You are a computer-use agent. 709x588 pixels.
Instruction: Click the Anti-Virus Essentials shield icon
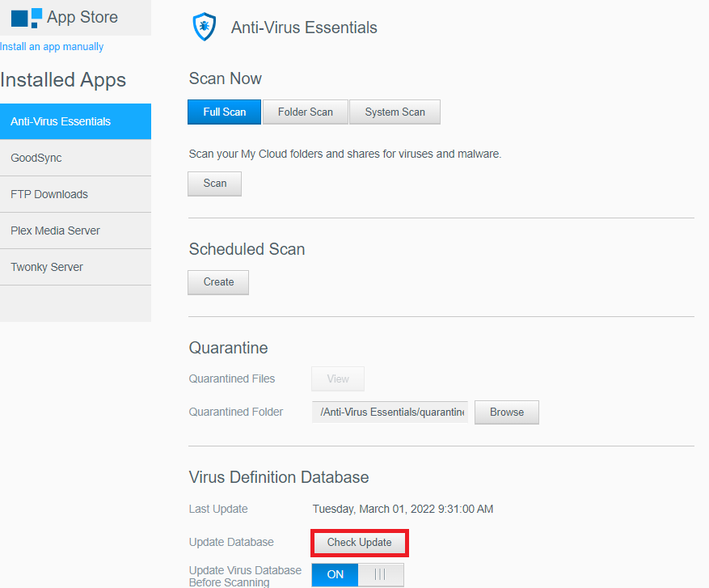pyautogui.click(x=204, y=27)
